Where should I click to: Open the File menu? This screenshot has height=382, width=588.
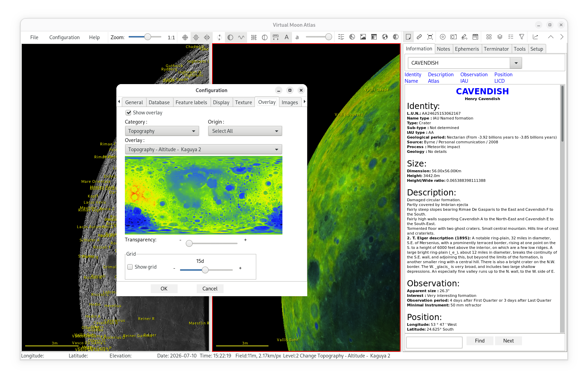(x=34, y=37)
